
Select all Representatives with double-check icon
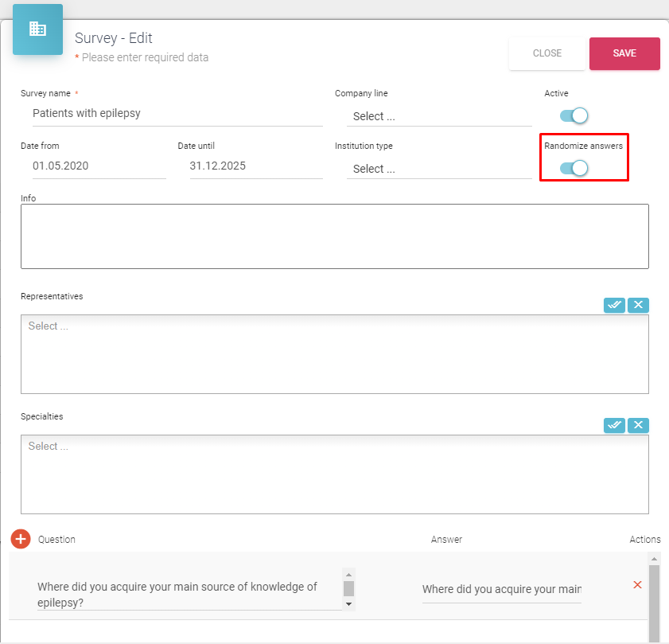[614, 305]
